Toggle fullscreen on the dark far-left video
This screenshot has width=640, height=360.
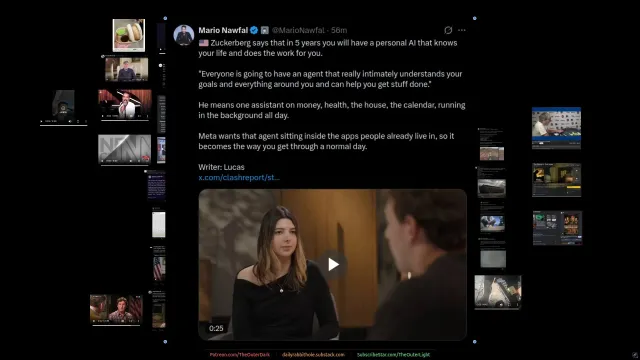[78, 121]
